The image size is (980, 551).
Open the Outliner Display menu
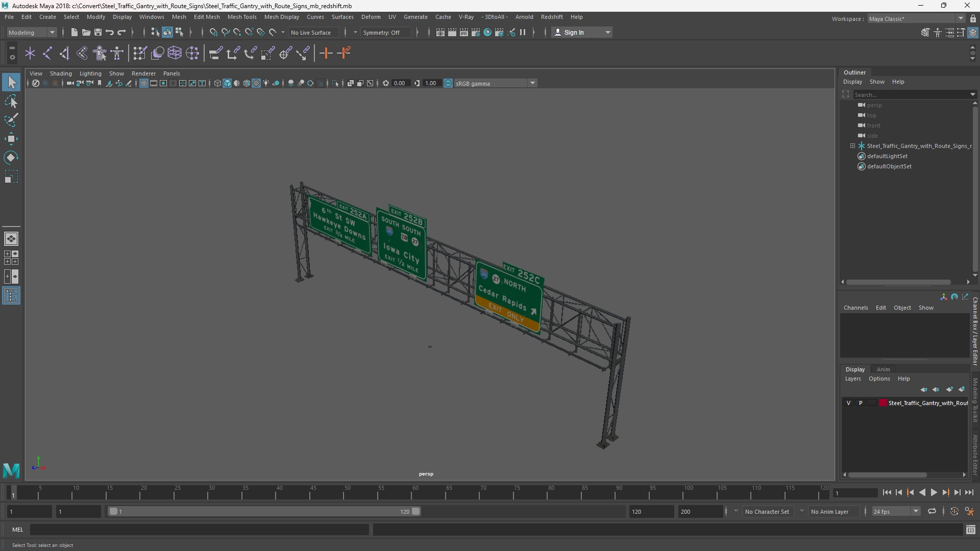click(852, 82)
